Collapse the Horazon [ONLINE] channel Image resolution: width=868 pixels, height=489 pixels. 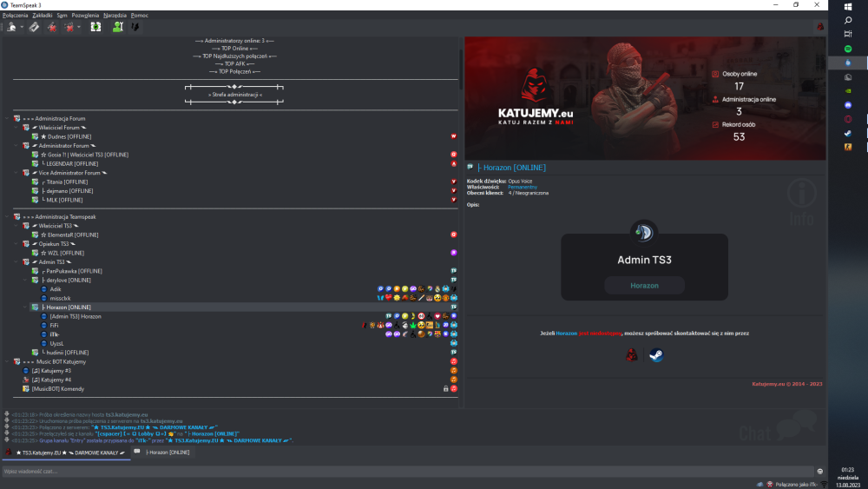(25, 307)
